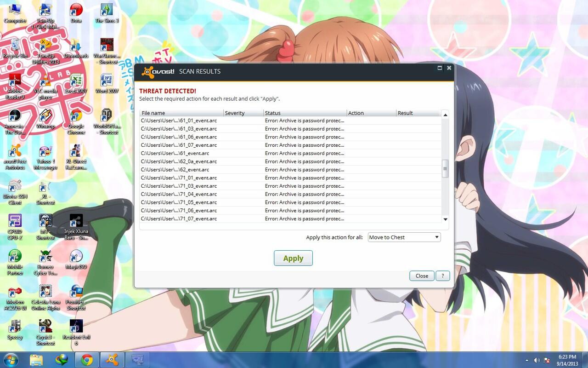The height and width of the screenshot is (368, 588).
Task: Sort results by Severity column
Action: click(x=243, y=113)
